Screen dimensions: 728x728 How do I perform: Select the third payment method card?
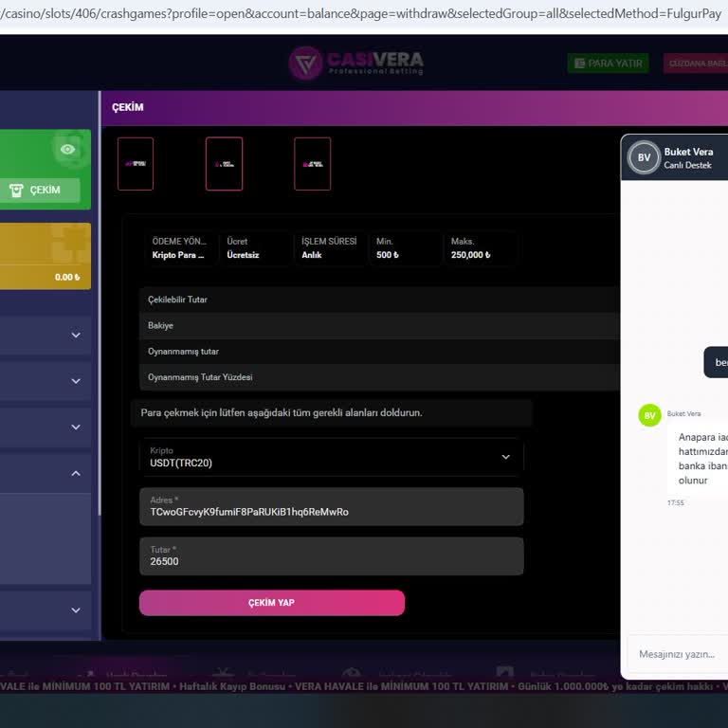click(x=312, y=164)
